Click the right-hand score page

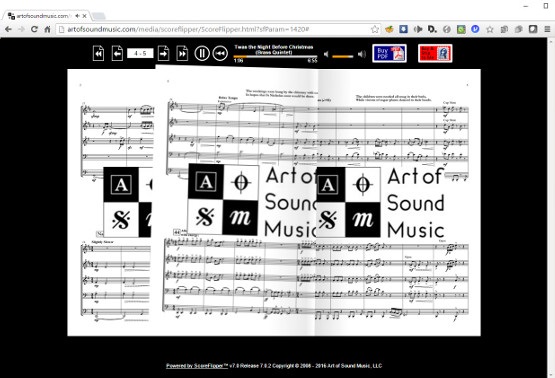point(398,202)
